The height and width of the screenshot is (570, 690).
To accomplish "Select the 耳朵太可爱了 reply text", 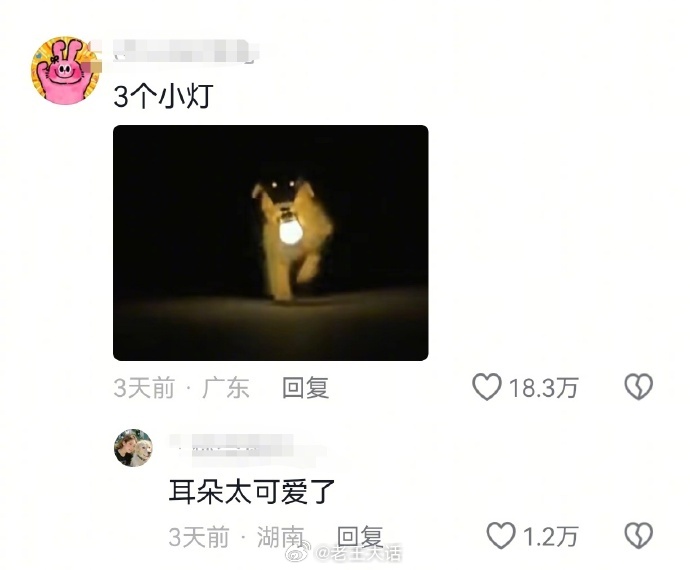I will (252, 492).
